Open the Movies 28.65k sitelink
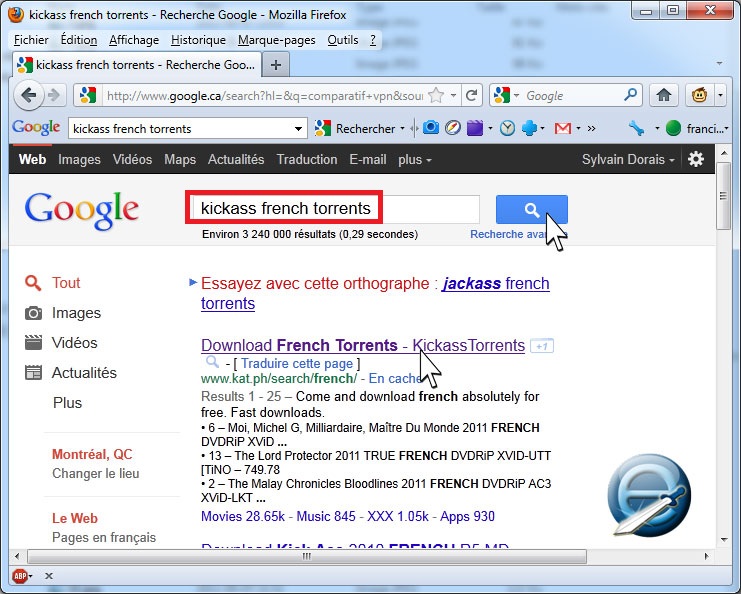The image size is (741, 594). pyautogui.click(x=243, y=516)
